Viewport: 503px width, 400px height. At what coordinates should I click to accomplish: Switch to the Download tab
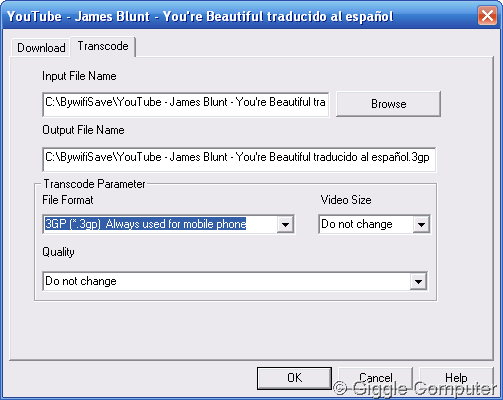tap(41, 48)
